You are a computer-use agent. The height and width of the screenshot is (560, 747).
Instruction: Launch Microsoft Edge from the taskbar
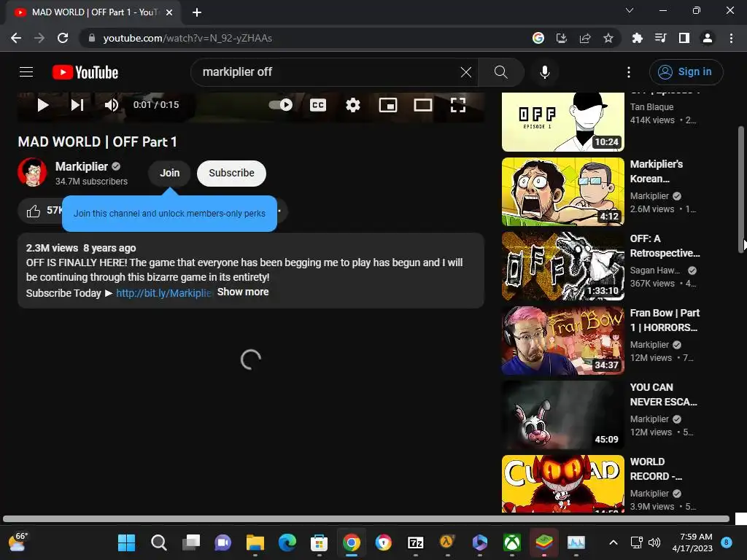[x=287, y=542]
